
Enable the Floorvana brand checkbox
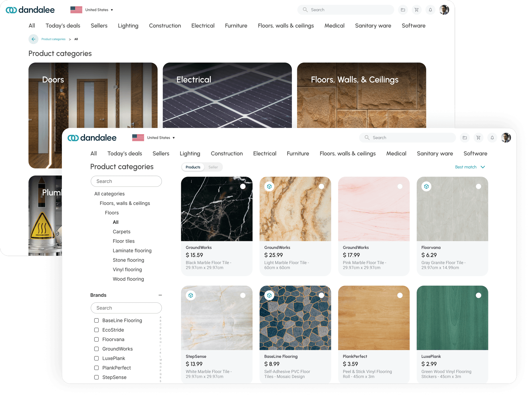point(96,339)
